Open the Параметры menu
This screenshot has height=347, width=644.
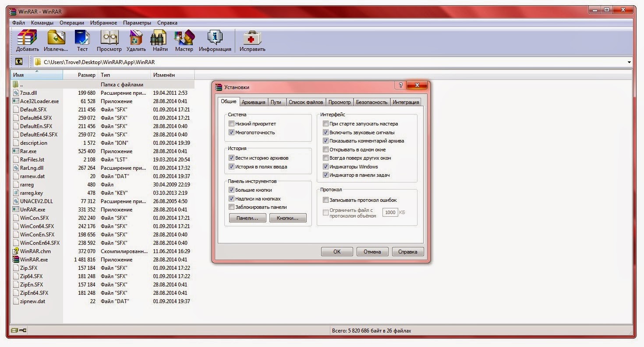(137, 22)
